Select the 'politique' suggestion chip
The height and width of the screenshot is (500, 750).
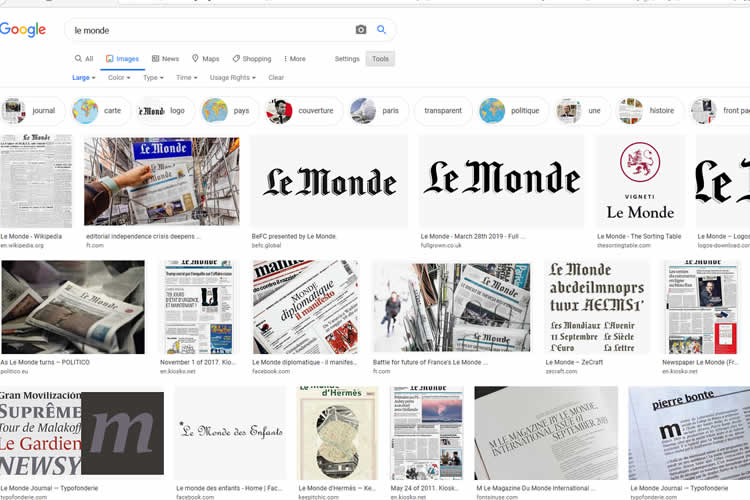(x=512, y=111)
